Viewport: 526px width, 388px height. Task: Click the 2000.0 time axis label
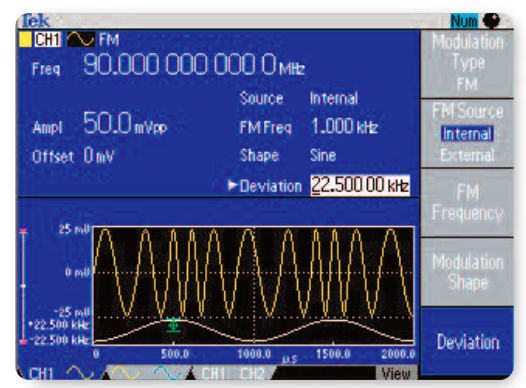click(x=398, y=354)
